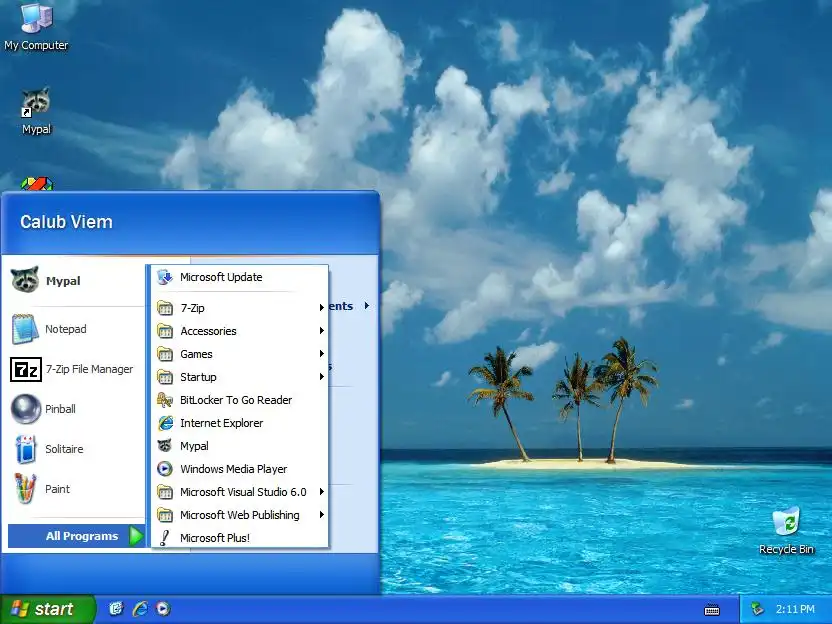
Task: Expand Microsoft Web Publishing submenu arrow
Action: click(322, 515)
